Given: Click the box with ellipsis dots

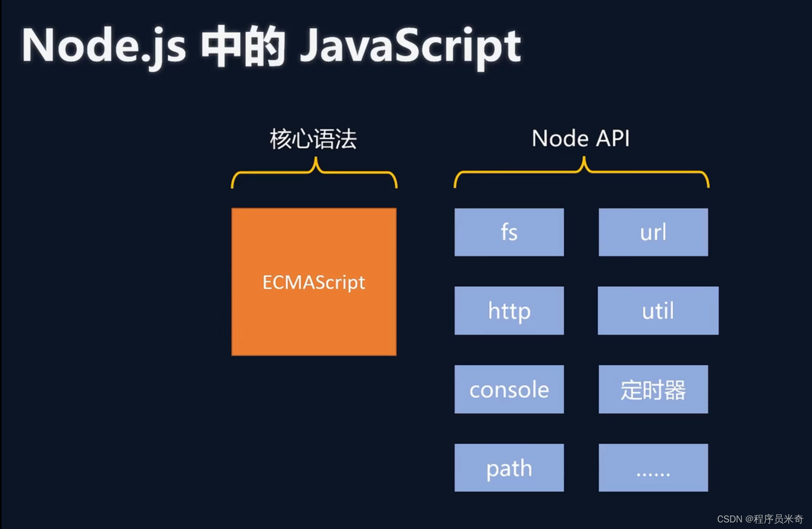Looking at the screenshot, I should click(x=653, y=467).
